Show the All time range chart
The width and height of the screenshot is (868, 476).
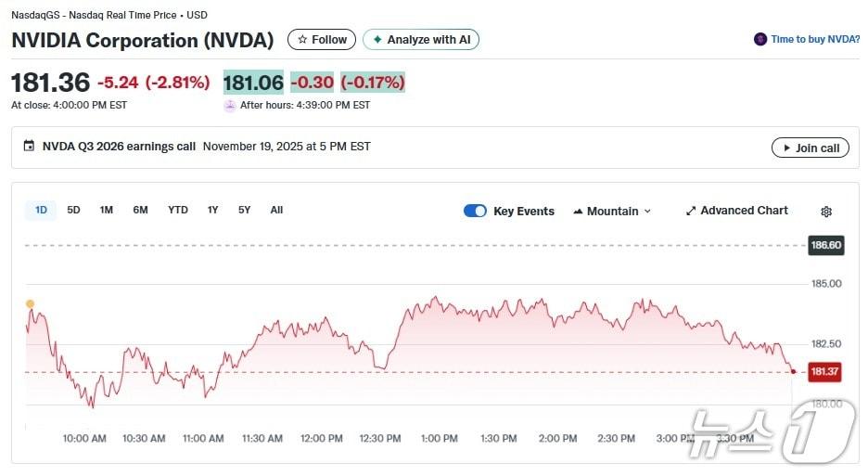(276, 210)
